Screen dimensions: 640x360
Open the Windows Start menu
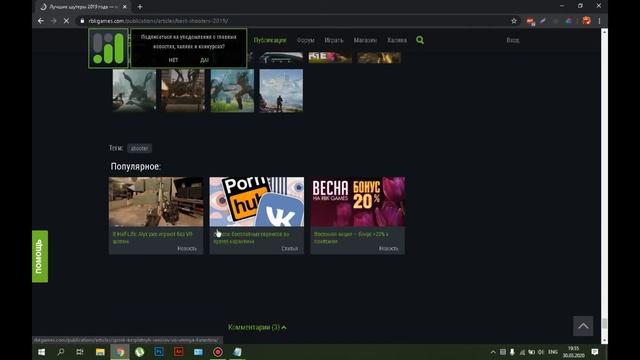[42, 352]
